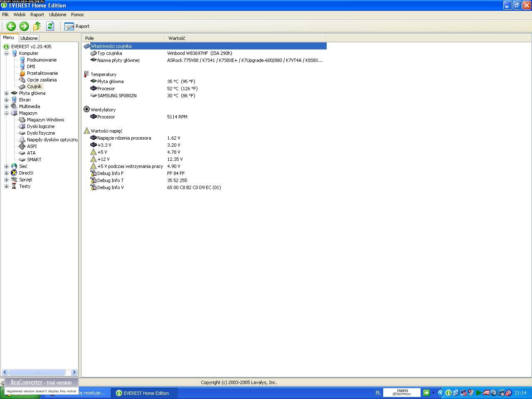Expand the Multimedia tree node
This screenshot has width=532, height=399.
[x=6, y=106]
